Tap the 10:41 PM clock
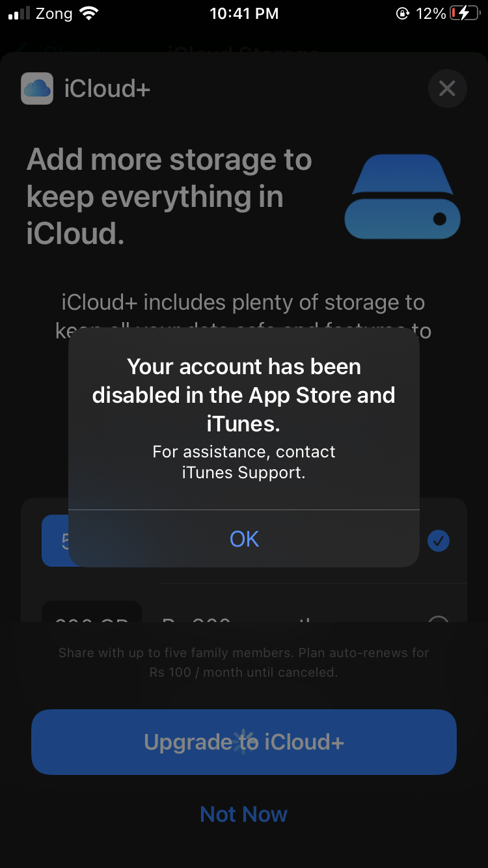 click(x=244, y=14)
